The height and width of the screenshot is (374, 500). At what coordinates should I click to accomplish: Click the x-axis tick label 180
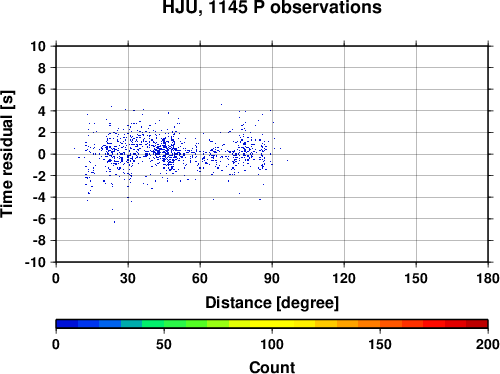click(x=488, y=278)
